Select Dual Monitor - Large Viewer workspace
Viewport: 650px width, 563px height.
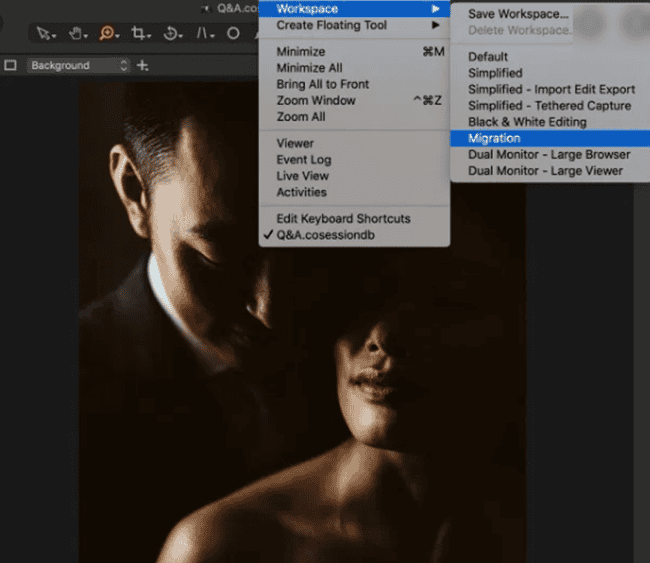[550, 171]
